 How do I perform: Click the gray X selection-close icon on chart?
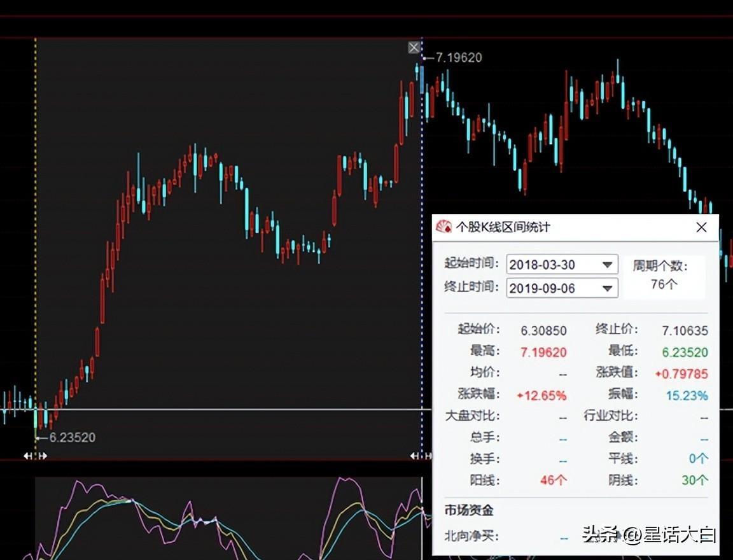point(414,47)
